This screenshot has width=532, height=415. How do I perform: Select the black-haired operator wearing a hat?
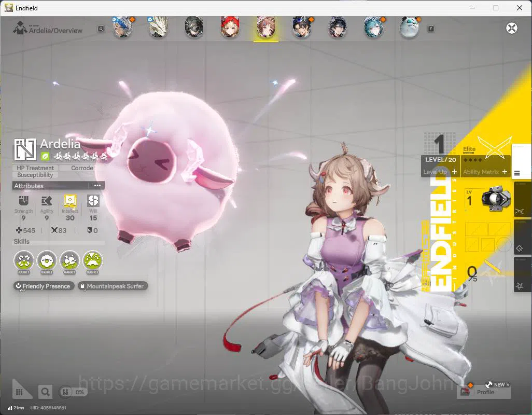(x=302, y=27)
